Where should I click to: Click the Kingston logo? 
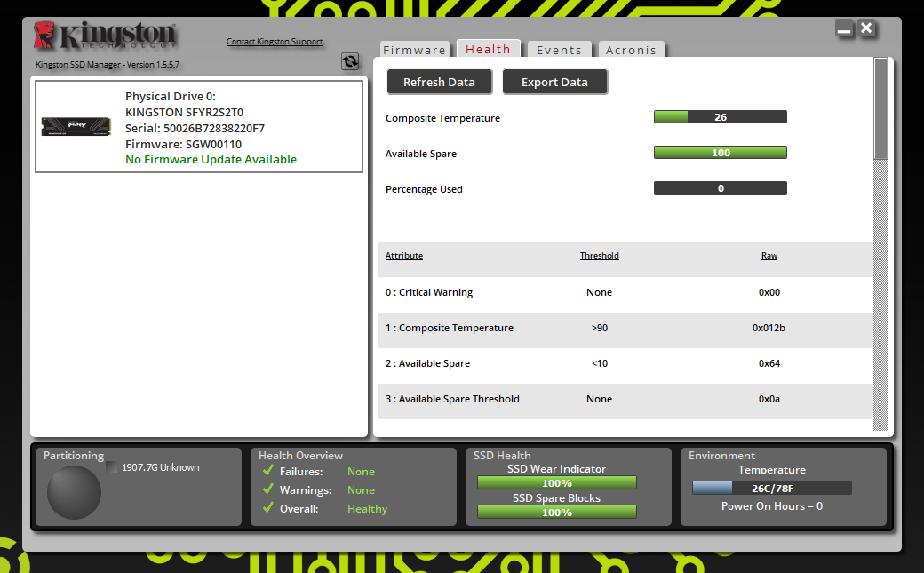pyautogui.click(x=105, y=36)
